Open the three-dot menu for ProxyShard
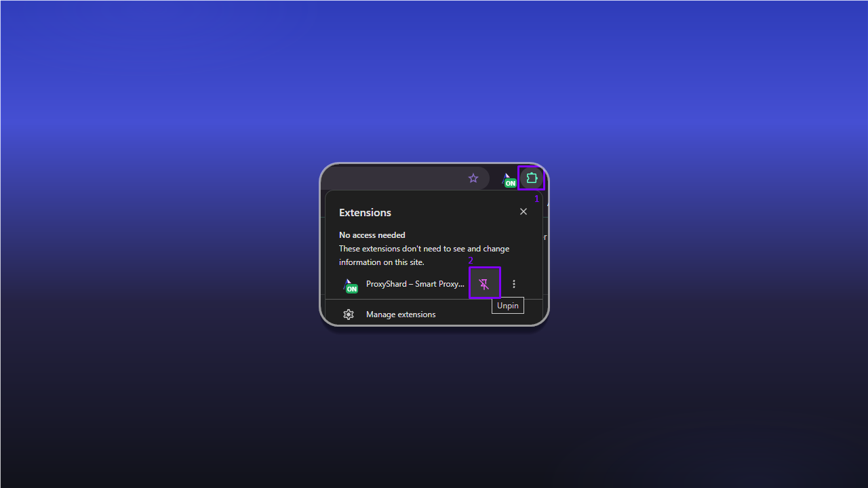This screenshot has height=488, width=868. [514, 284]
